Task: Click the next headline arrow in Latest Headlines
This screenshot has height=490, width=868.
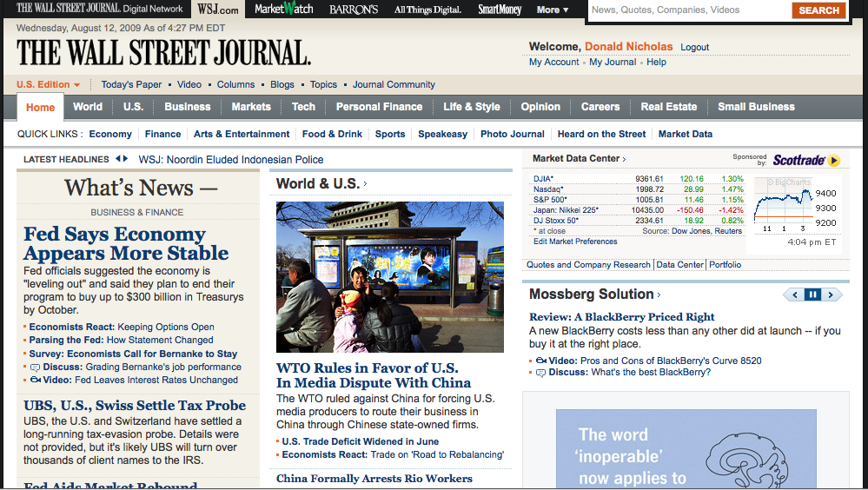Action: (x=125, y=159)
